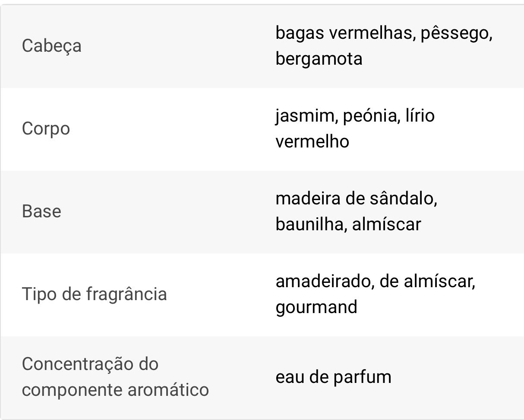The height and width of the screenshot is (420, 524).
Task: Select the "eau de parfum" value
Action: [333, 377]
